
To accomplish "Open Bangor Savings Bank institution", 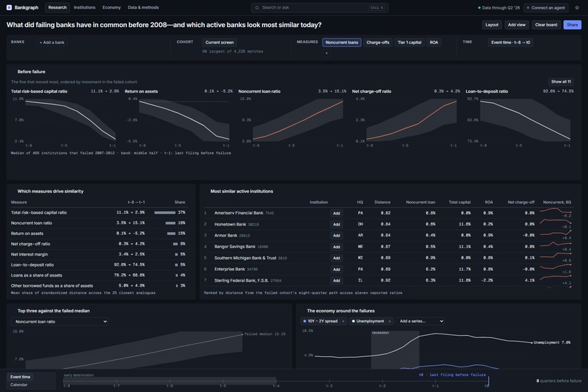I will (x=234, y=247).
